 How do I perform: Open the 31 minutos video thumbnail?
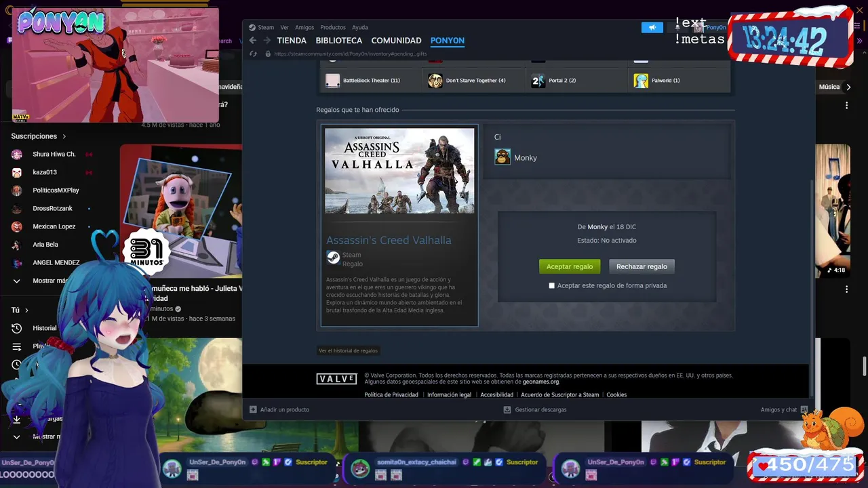(181, 211)
